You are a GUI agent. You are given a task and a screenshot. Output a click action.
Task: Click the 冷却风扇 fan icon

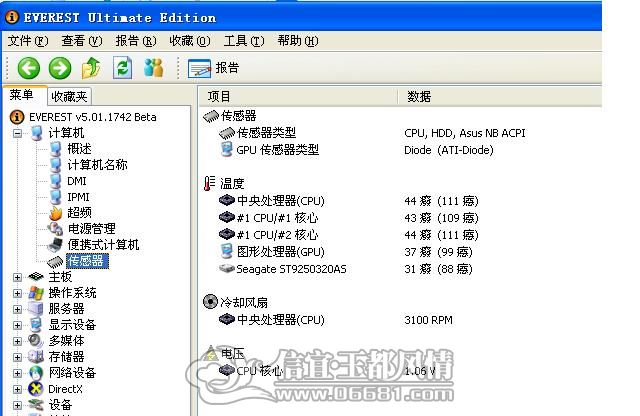pyautogui.click(x=210, y=302)
